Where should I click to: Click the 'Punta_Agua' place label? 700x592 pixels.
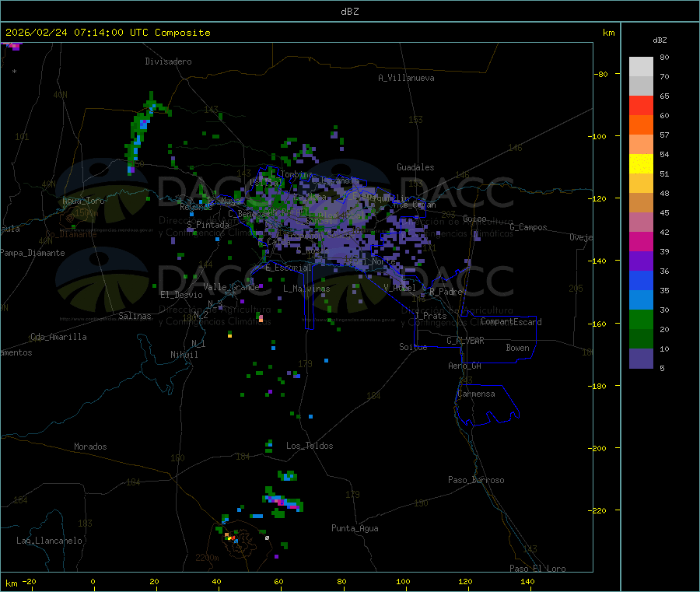click(x=355, y=529)
